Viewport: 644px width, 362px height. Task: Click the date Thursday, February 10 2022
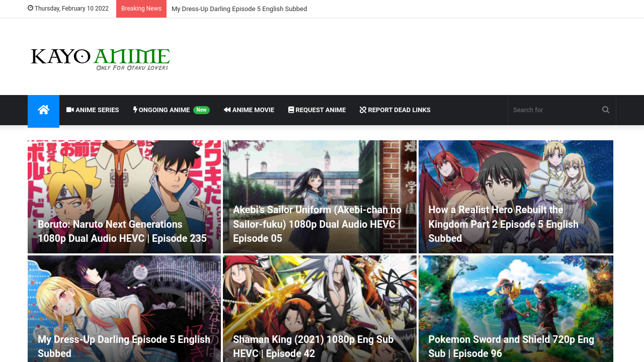click(x=71, y=9)
